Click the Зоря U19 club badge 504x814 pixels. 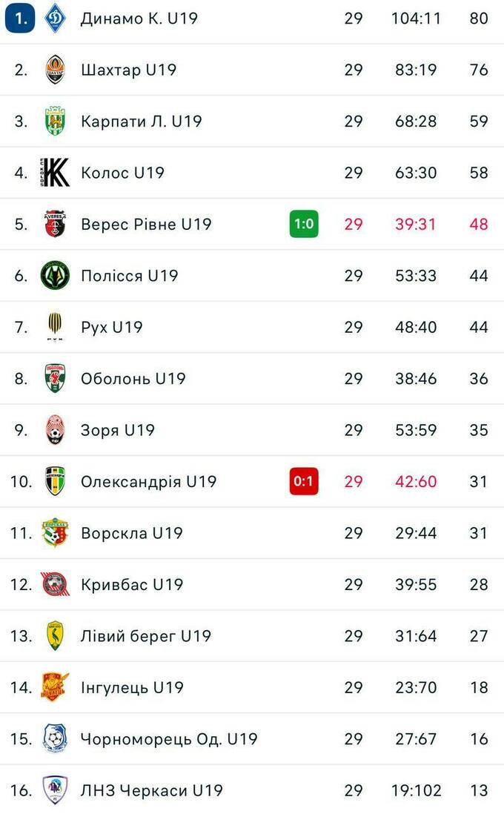tap(55, 430)
